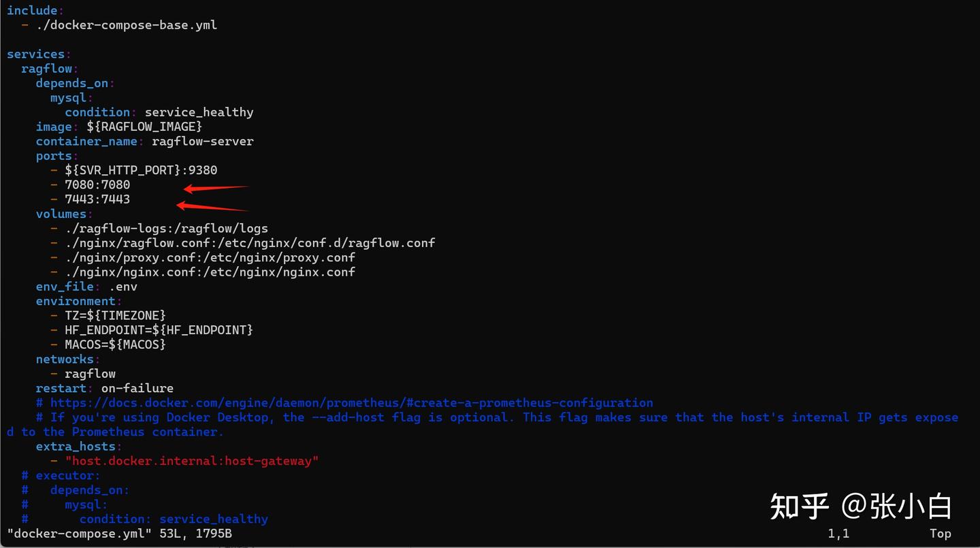Image resolution: width=980 pixels, height=548 pixels.
Task: Click the HF_ENDPOINT environment entry
Action: (x=159, y=330)
